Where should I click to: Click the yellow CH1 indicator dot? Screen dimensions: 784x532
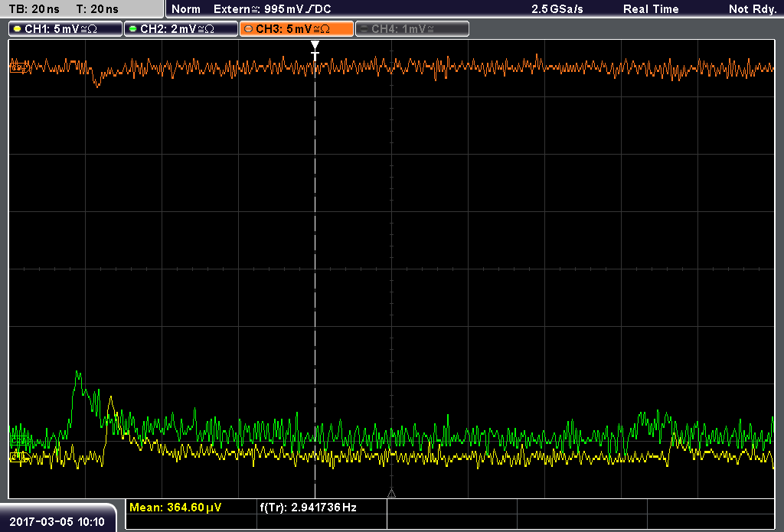click(18, 29)
